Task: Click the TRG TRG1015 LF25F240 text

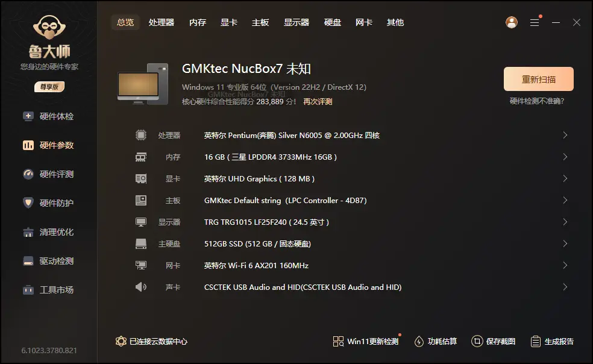Action: [x=266, y=222]
